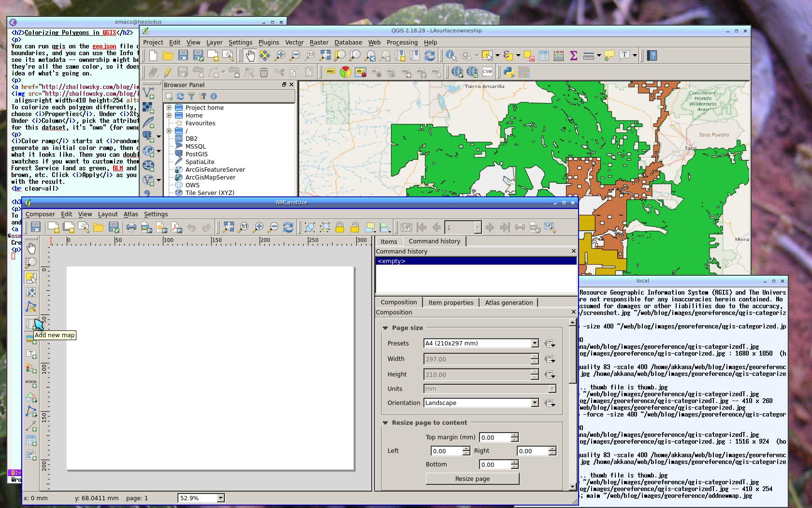
Task: Click Export as PDF icon in composer toolbar
Action: click(x=176, y=227)
